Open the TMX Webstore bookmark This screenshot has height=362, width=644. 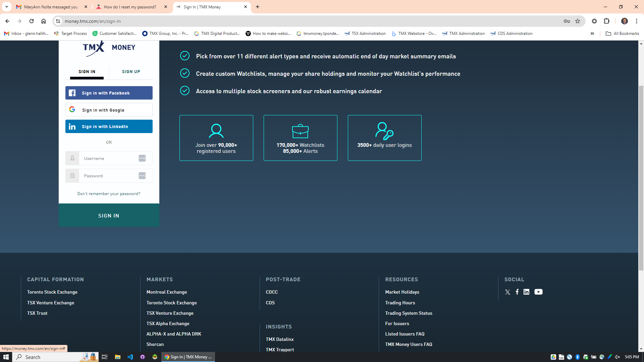(x=414, y=34)
